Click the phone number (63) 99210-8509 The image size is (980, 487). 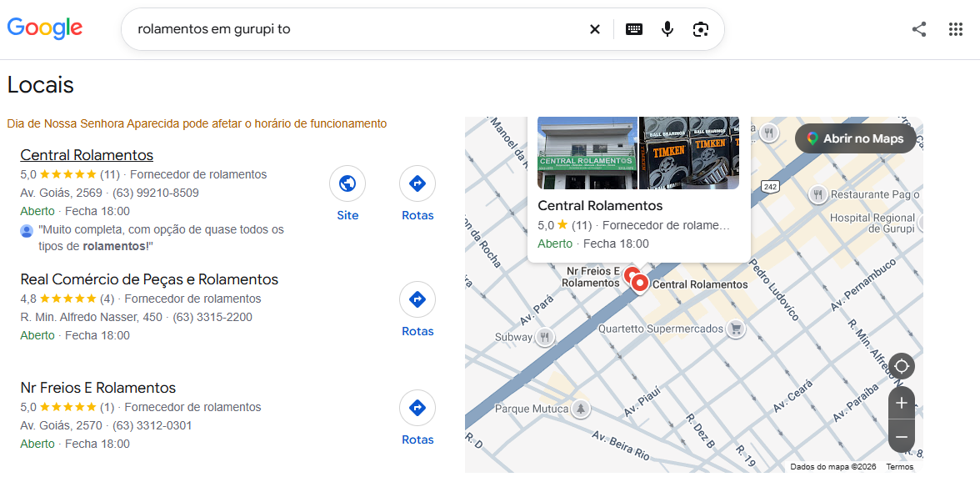(156, 193)
